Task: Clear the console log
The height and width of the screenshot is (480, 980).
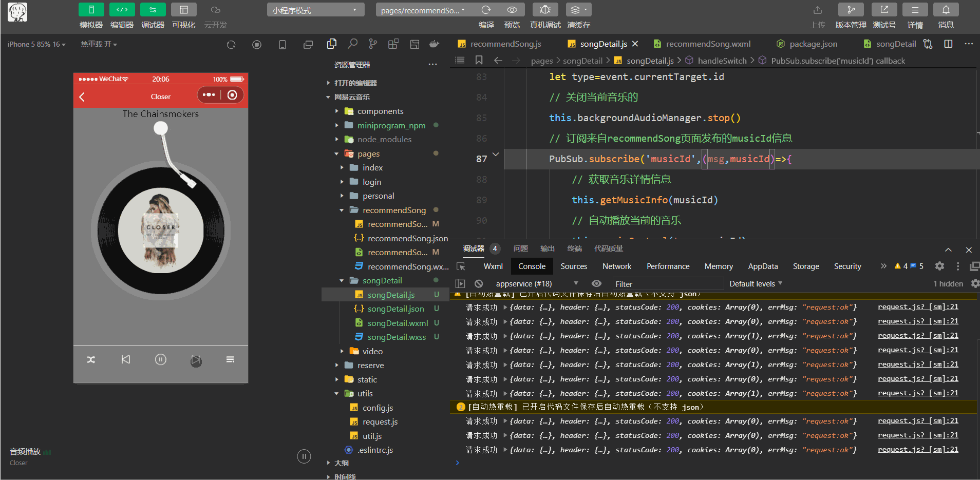Action: (x=479, y=283)
